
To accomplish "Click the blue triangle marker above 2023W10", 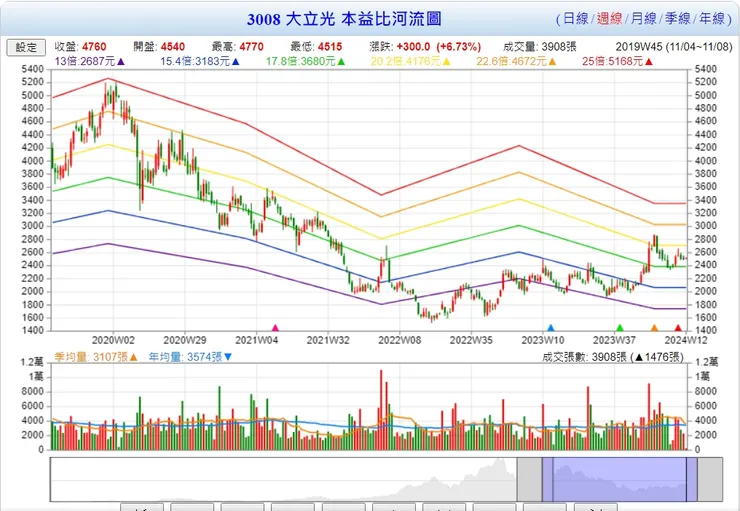I will tap(550, 327).
